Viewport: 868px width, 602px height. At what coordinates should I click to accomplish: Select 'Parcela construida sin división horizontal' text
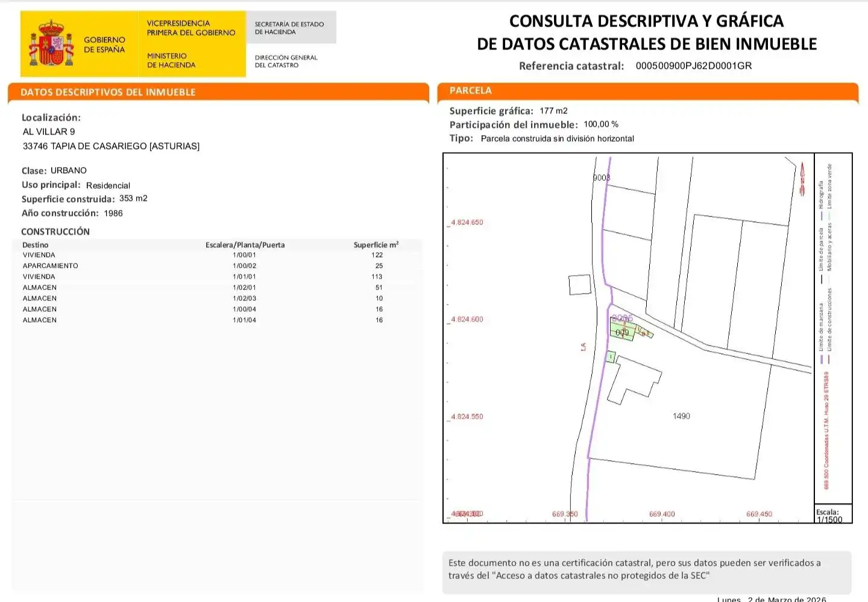(x=558, y=139)
